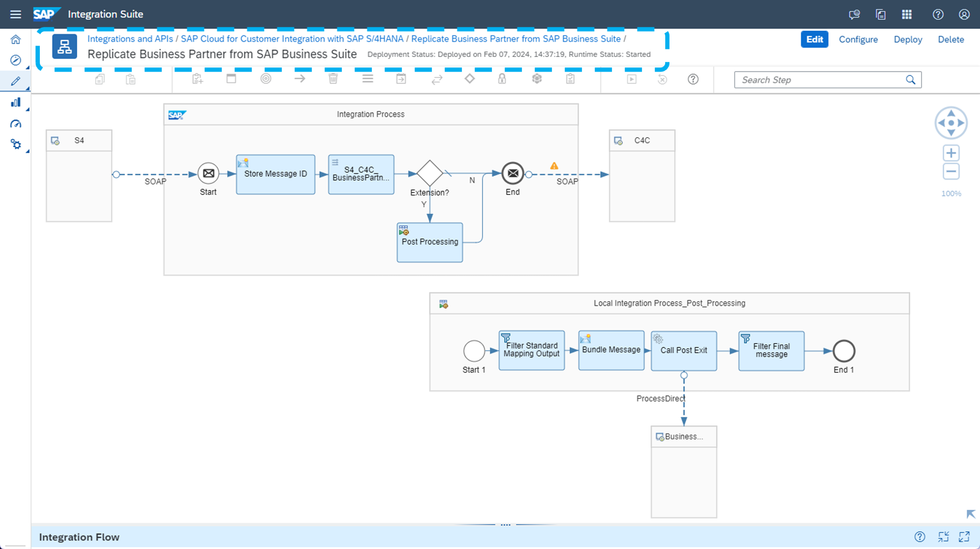Select the Message Routing diamond tool
Screen dimensions: 980x549
[x=470, y=78]
